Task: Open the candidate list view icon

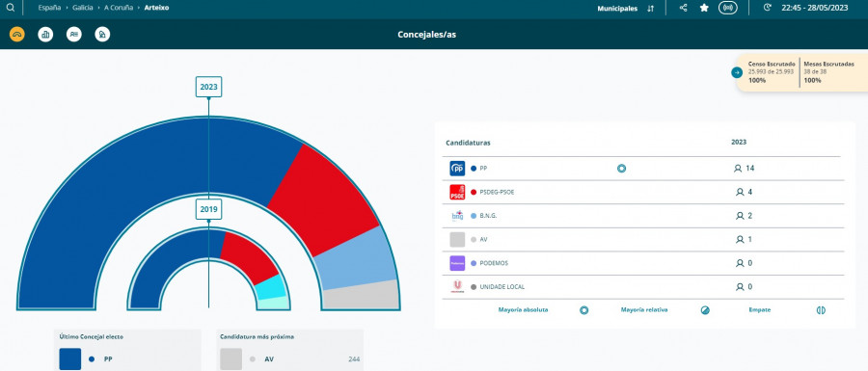Action: (73, 35)
